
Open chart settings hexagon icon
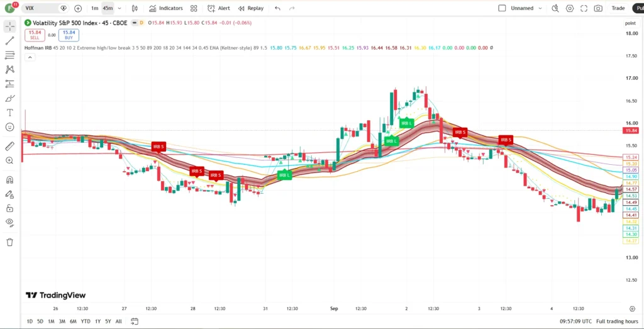570,8
